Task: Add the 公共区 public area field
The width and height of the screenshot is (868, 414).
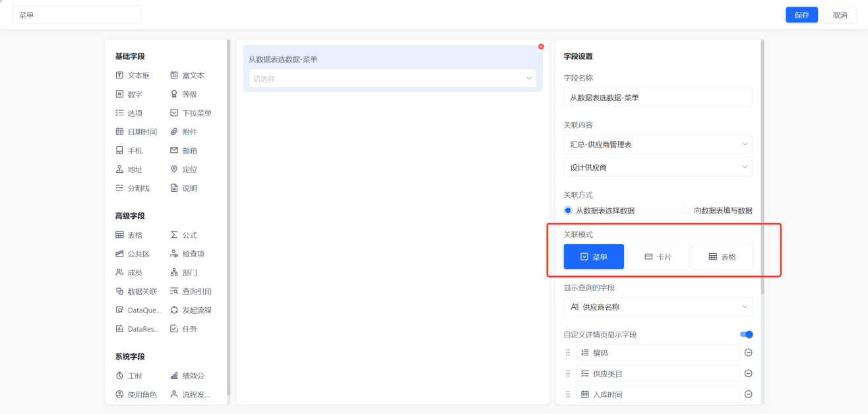Action: (x=133, y=254)
